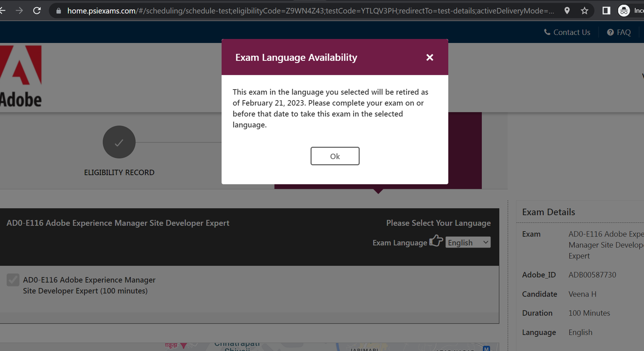
Task: Click the red map marker pin
Action: click(x=184, y=346)
